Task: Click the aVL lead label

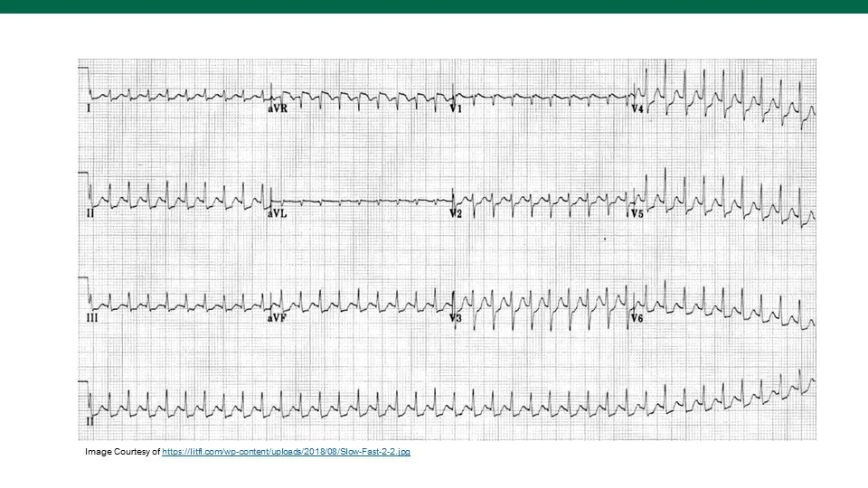Action: pyautogui.click(x=278, y=213)
